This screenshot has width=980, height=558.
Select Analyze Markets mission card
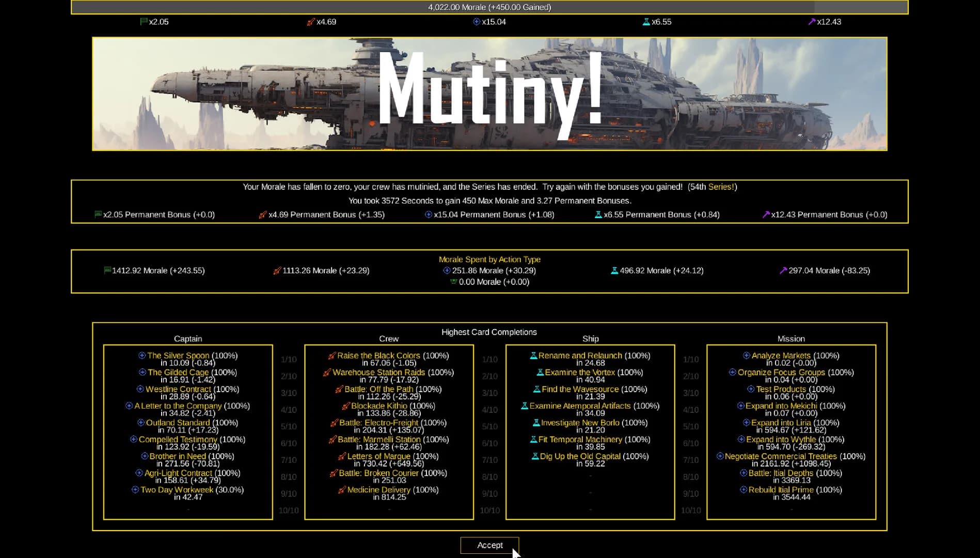point(781,355)
